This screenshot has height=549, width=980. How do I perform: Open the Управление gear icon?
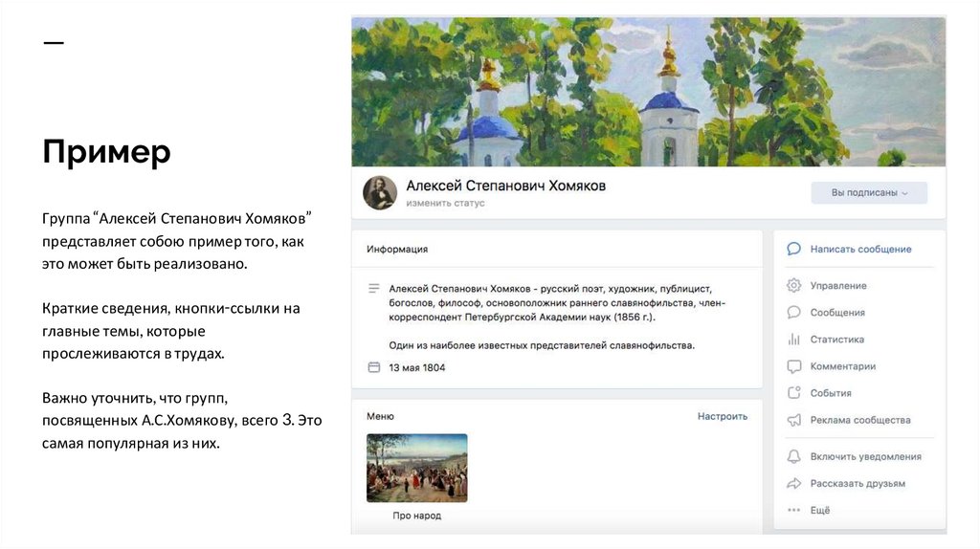coord(793,286)
